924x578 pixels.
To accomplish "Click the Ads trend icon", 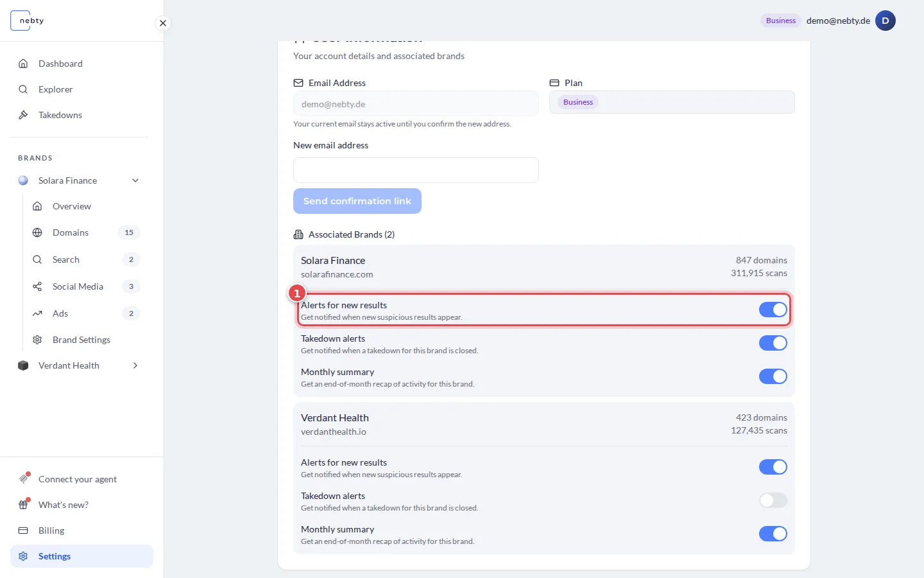I will point(37,313).
